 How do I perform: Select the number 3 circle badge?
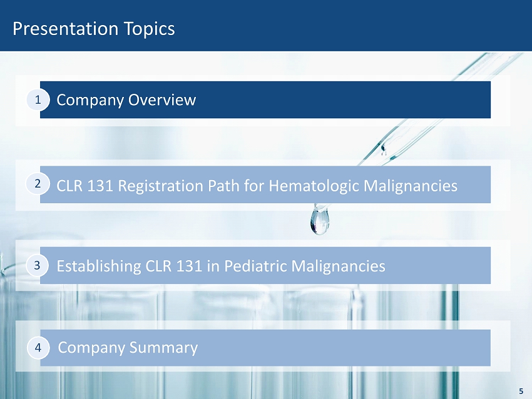click(x=38, y=266)
